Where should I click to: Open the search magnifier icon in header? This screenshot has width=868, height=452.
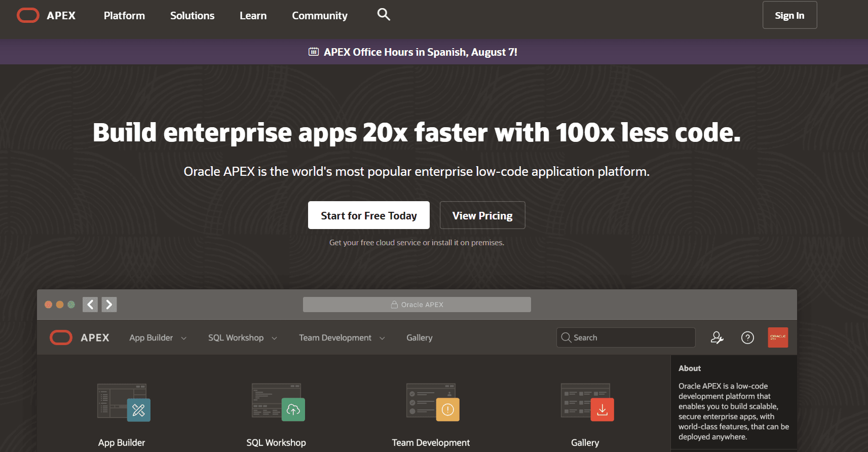(384, 15)
